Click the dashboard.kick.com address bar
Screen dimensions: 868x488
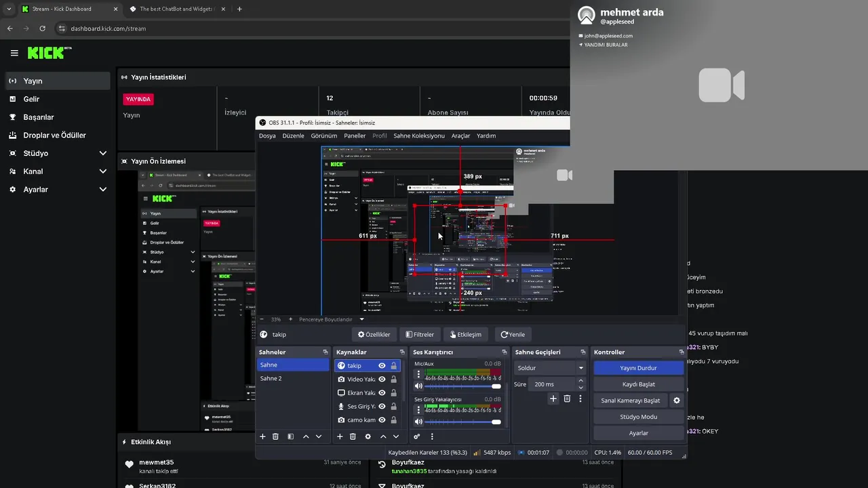[x=312, y=28]
